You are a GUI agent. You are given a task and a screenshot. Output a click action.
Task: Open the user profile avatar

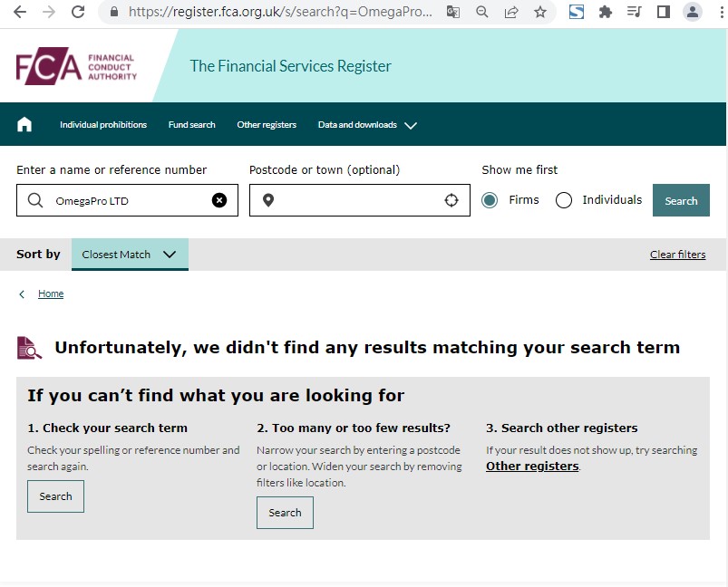[693, 12]
